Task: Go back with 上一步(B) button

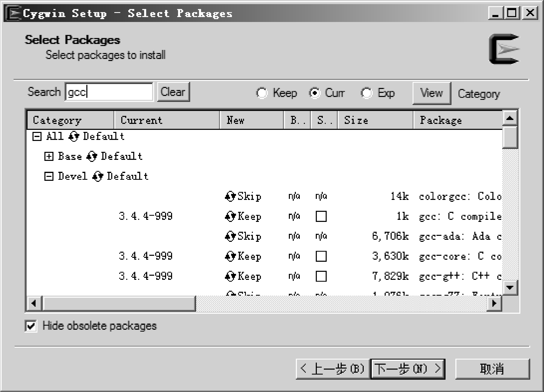Action: click(x=333, y=369)
